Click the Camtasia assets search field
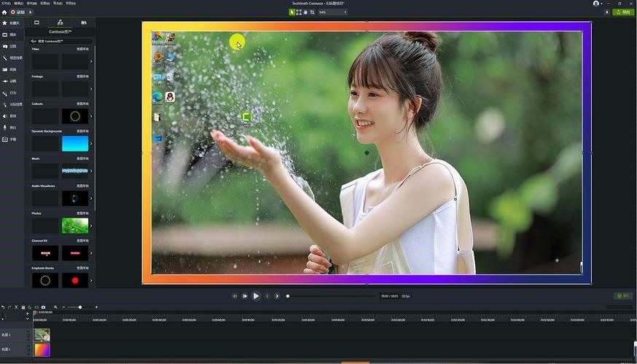The width and height of the screenshot is (637, 364). (x=61, y=41)
